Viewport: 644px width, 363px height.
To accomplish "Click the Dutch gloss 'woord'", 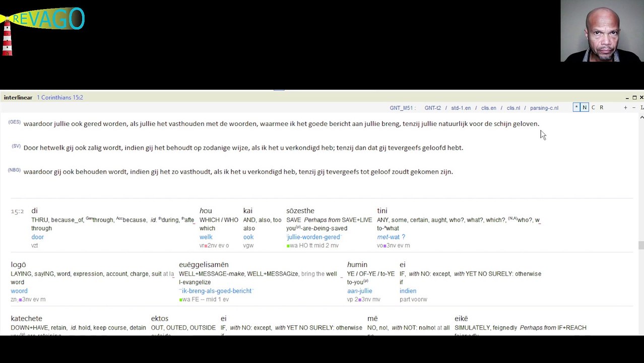I will coord(19,291).
